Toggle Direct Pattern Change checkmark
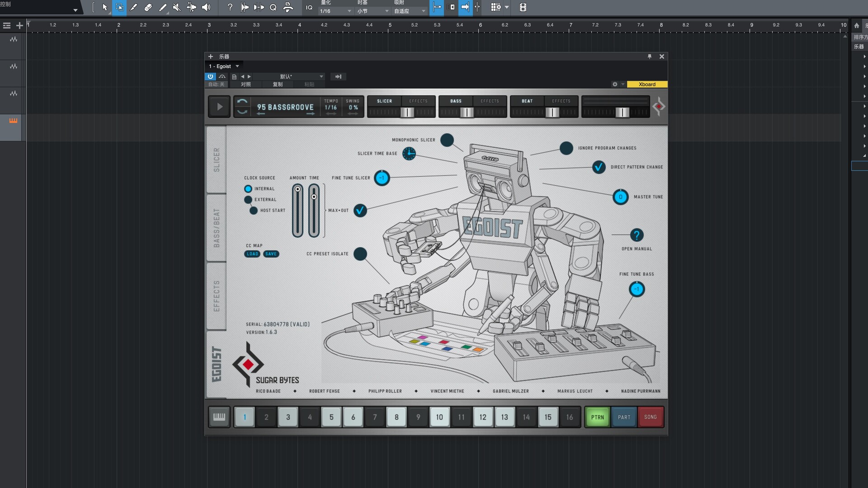868x488 pixels. [x=599, y=167]
